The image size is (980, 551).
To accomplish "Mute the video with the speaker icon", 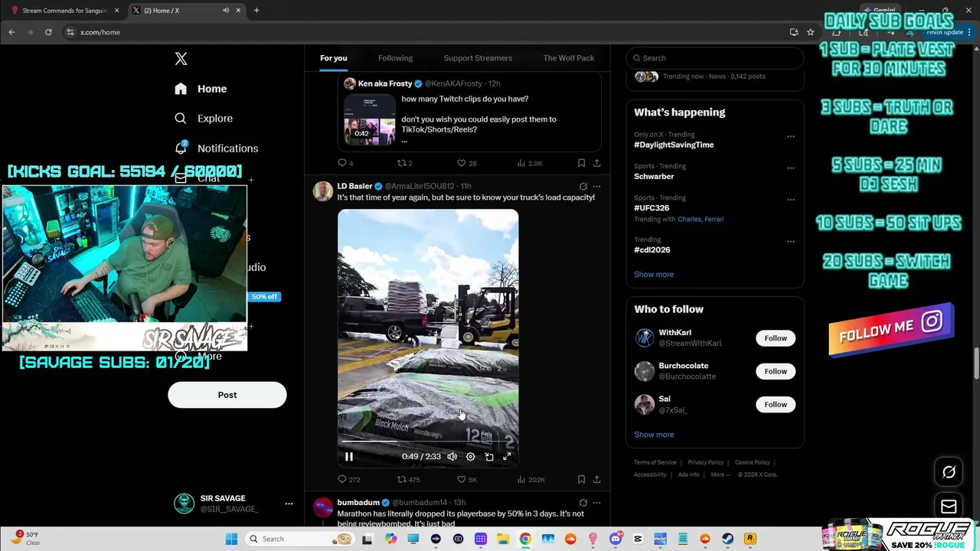I will pos(452,457).
